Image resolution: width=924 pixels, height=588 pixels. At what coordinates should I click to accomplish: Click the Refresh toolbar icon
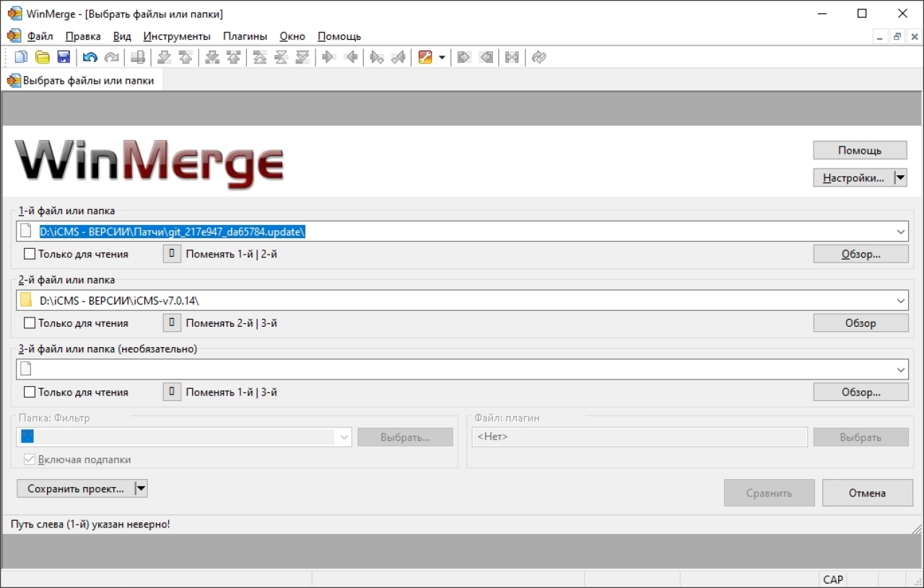[x=539, y=57]
